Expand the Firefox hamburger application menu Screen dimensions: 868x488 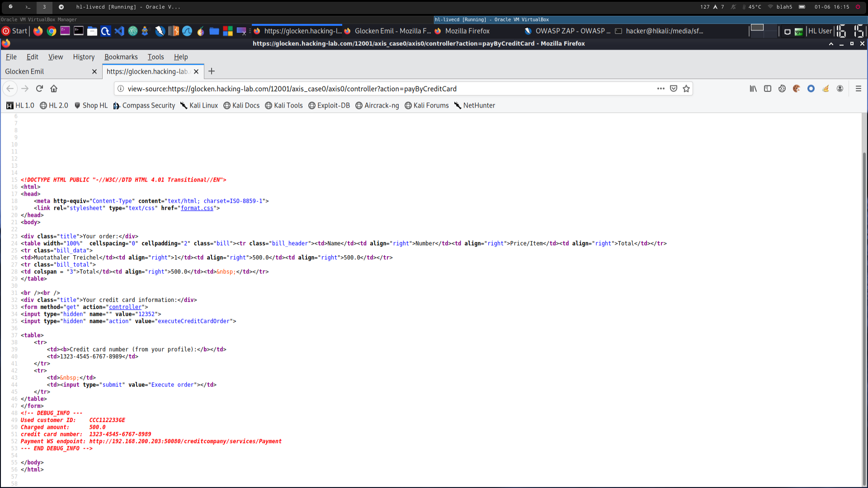[x=859, y=89]
